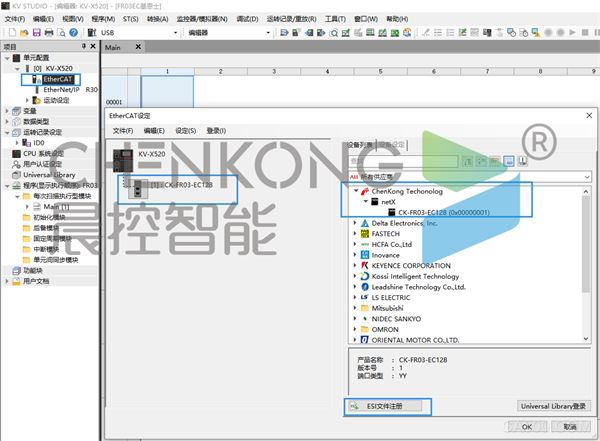Open 设定(S) menu in EtherCAT dialog

(x=185, y=130)
